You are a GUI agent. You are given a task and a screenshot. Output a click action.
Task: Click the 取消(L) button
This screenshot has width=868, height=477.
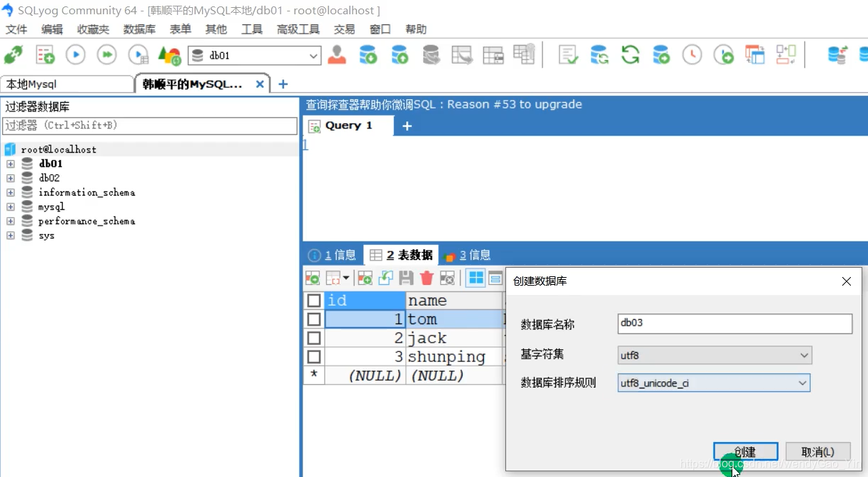tap(818, 451)
